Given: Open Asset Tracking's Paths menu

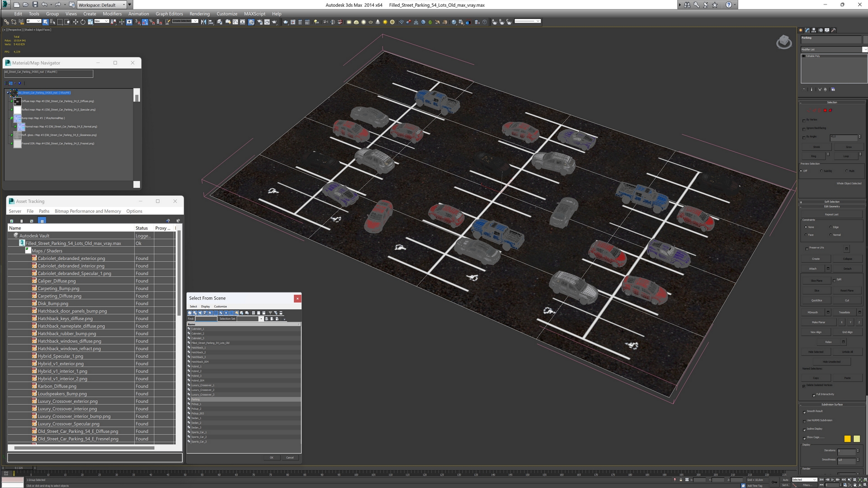Looking at the screenshot, I should [44, 211].
